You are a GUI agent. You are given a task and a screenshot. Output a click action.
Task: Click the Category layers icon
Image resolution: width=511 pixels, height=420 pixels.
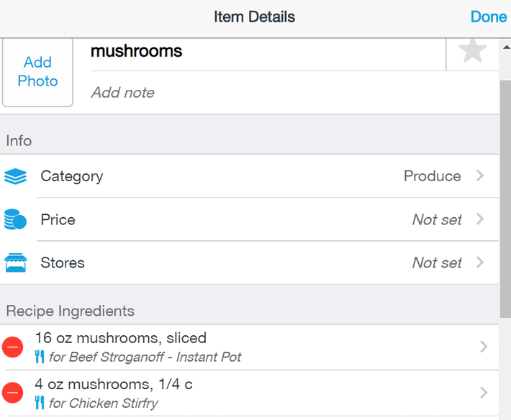15,176
